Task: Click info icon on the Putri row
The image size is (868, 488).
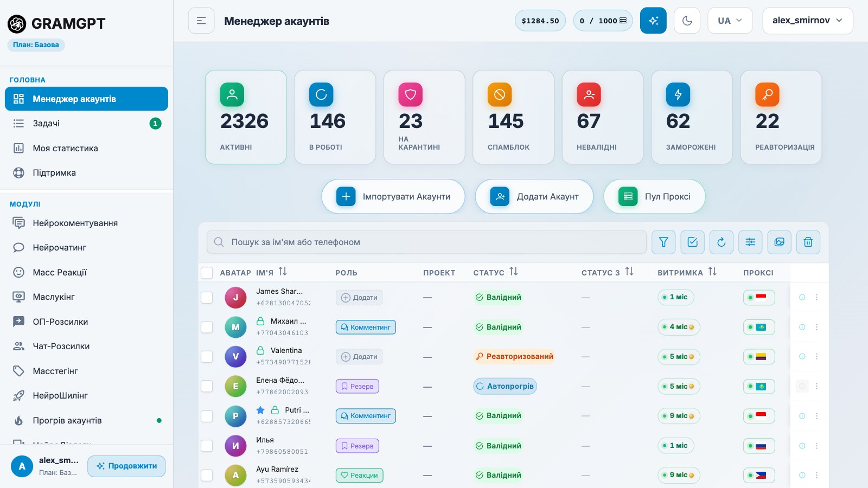Action: 802,416
